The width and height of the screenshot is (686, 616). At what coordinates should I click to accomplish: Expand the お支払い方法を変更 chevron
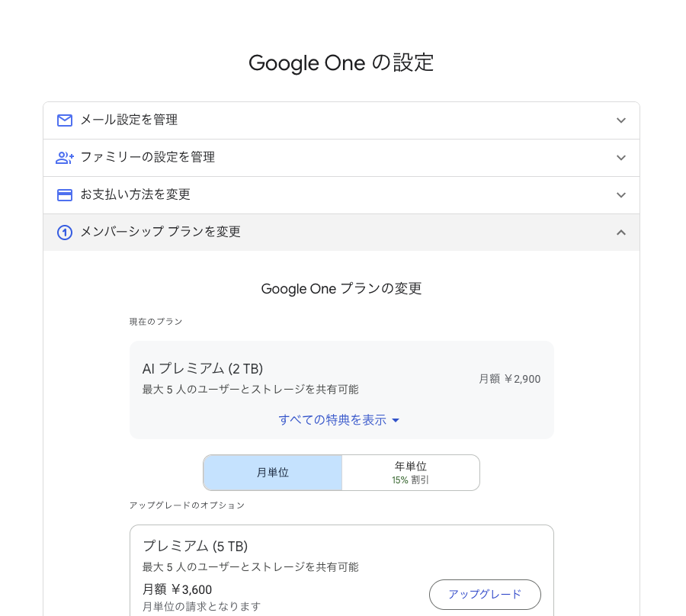click(621, 195)
